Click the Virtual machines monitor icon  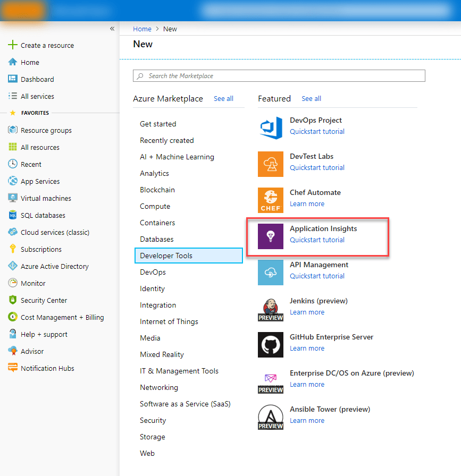point(12,198)
